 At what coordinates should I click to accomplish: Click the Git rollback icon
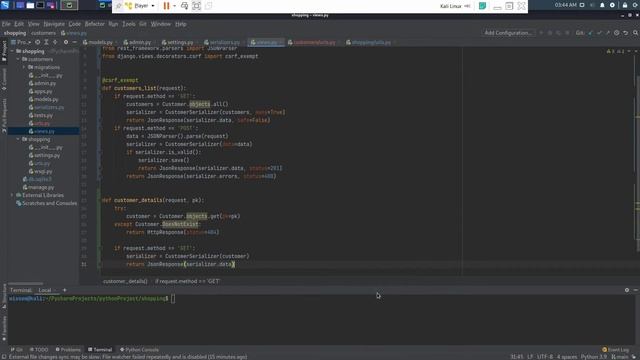coord(626,33)
